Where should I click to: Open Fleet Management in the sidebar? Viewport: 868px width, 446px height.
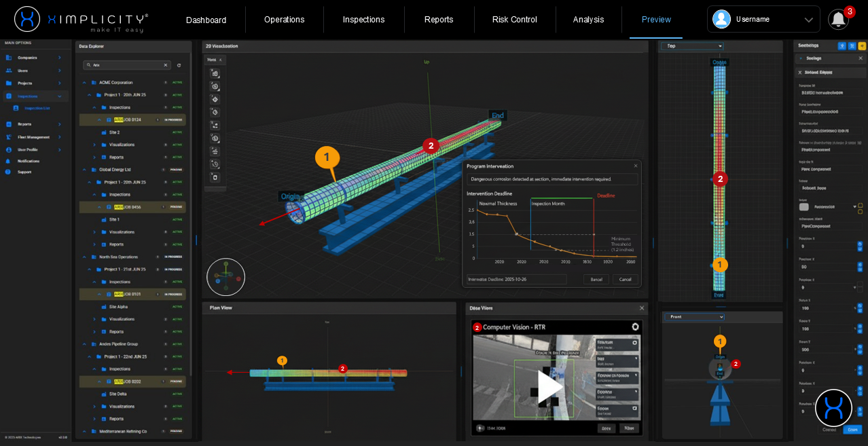click(x=33, y=136)
